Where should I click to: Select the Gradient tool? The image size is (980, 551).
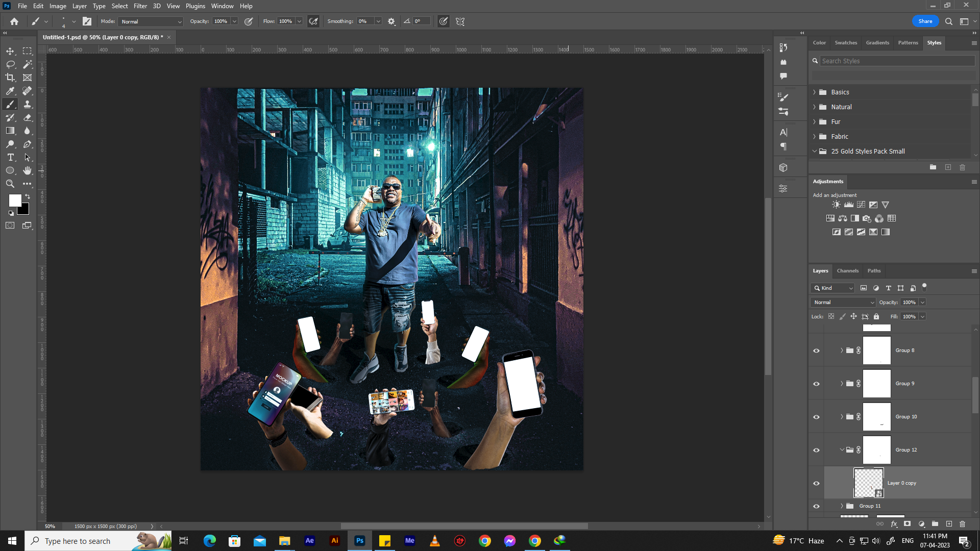click(x=10, y=131)
